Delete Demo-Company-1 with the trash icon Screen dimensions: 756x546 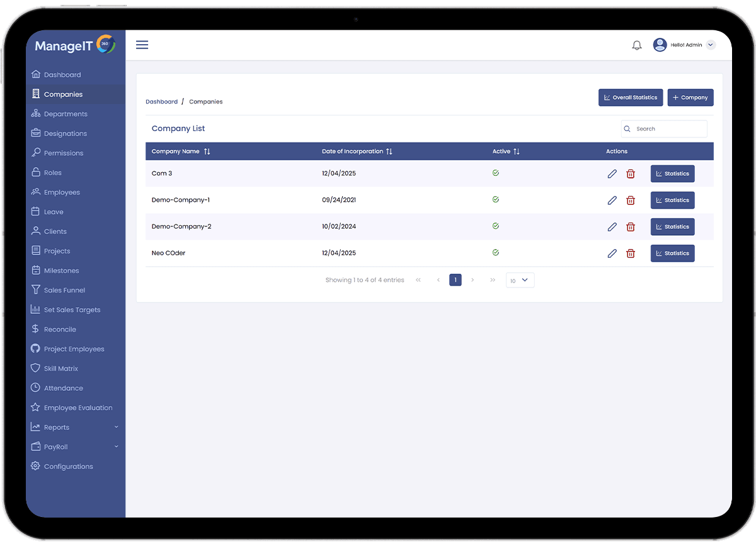click(x=631, y=200)
